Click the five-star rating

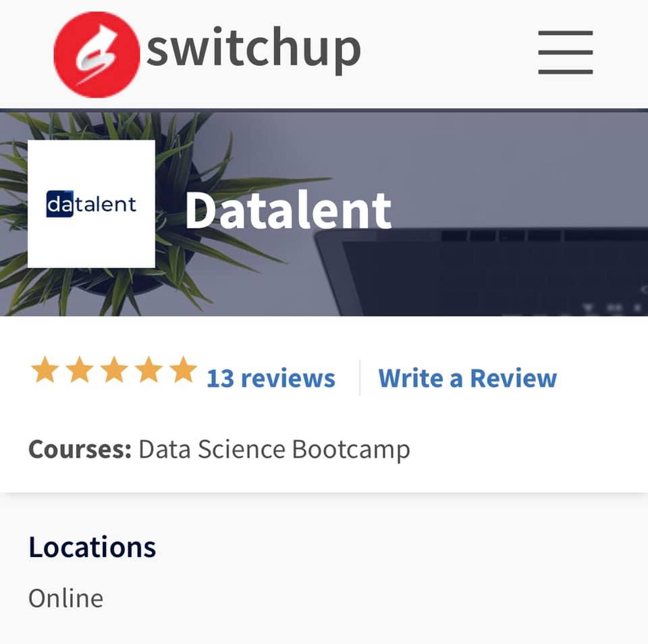click(x=114, y=370)
